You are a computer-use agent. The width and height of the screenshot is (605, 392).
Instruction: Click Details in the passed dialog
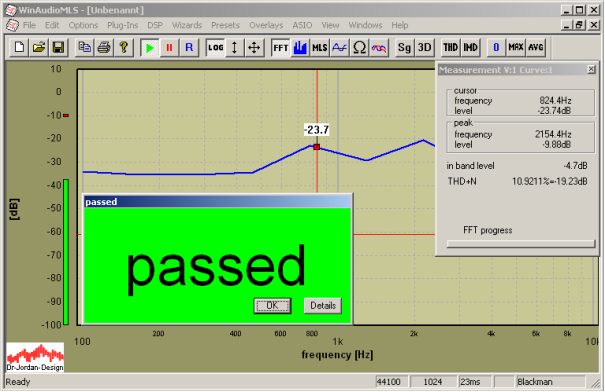tap(323, 306)
